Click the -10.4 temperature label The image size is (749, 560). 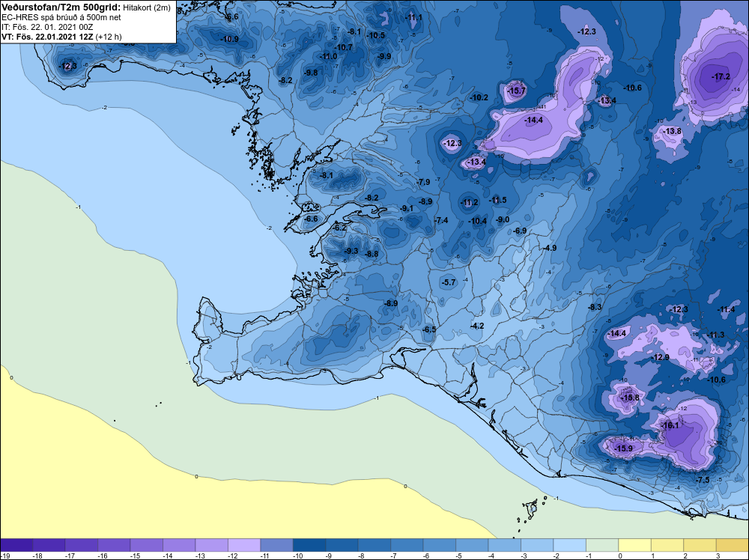(x=477, y=221)
